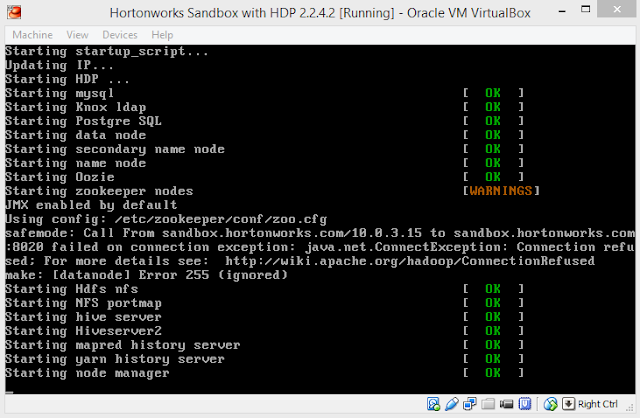
Task: Click the 'Starting node manager' line
Action: click(87, 373)
